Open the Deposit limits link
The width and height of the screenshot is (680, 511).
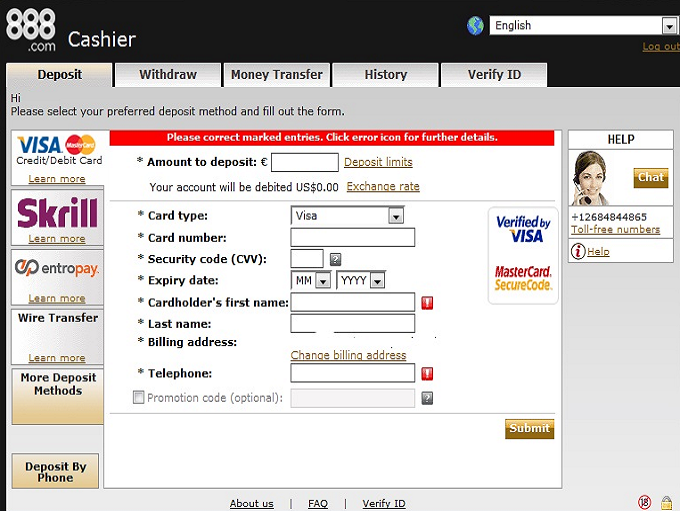coord(378,162)
